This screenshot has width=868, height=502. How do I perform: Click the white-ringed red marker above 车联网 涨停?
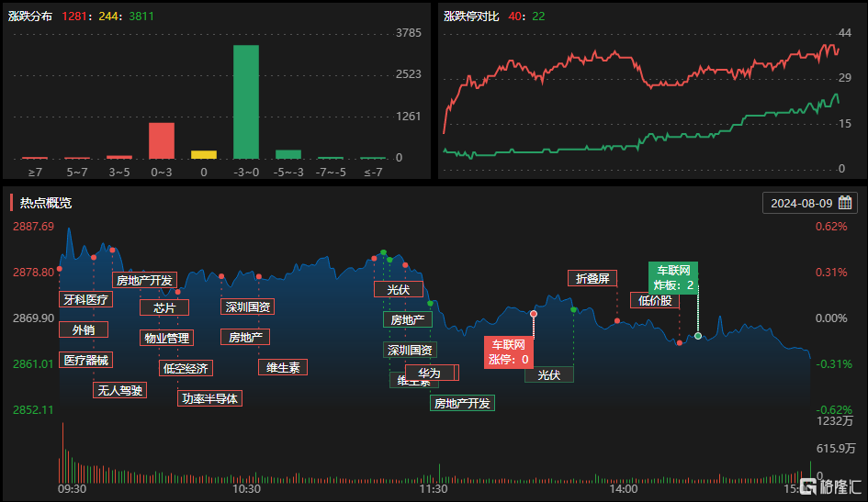(534, 314)
